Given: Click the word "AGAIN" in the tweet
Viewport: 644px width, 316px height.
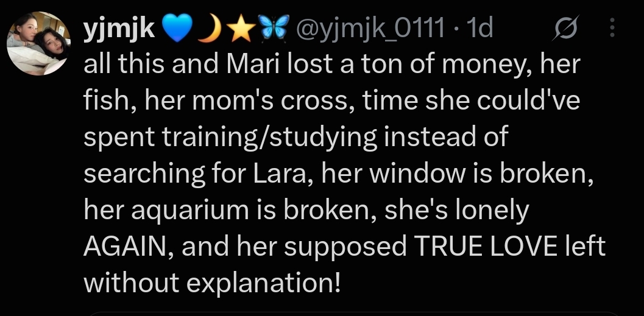Looking at the screenshot, I should point(129,247).
